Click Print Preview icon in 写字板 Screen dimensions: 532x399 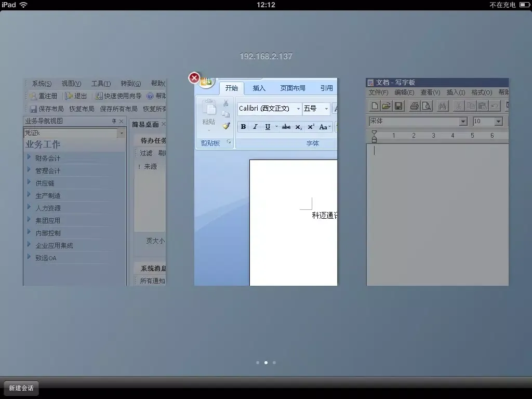(427, 106)
